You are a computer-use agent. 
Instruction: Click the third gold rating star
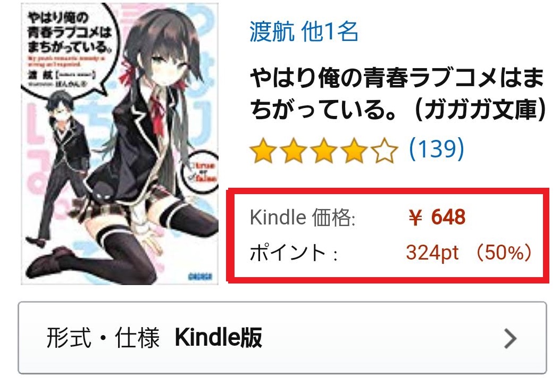(324, 151)
